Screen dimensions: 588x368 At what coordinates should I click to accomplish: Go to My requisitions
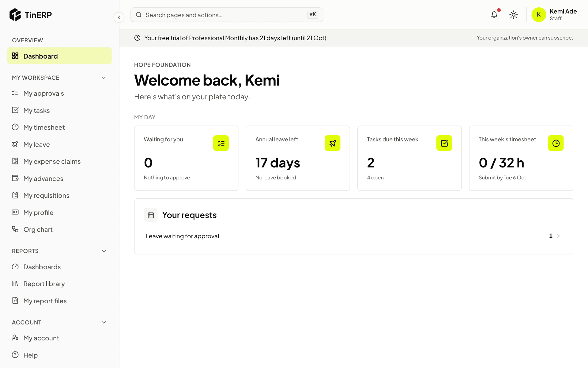(59, 195)
